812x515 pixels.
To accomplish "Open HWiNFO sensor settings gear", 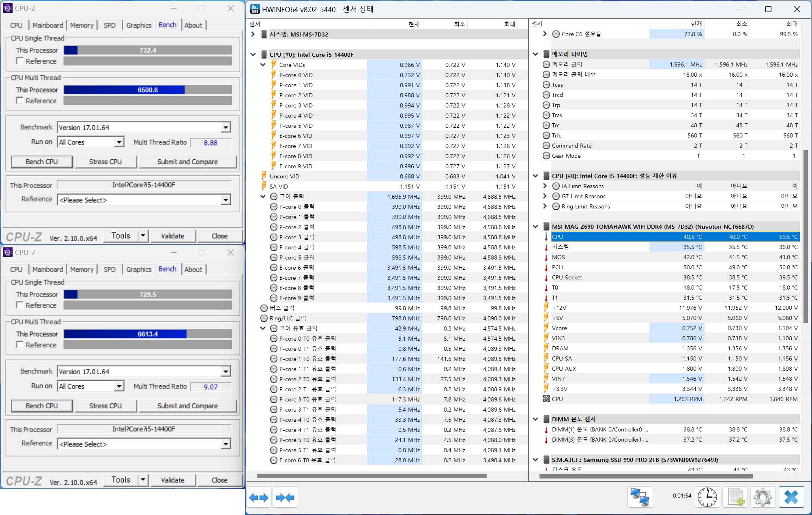I will coord(763,497).
